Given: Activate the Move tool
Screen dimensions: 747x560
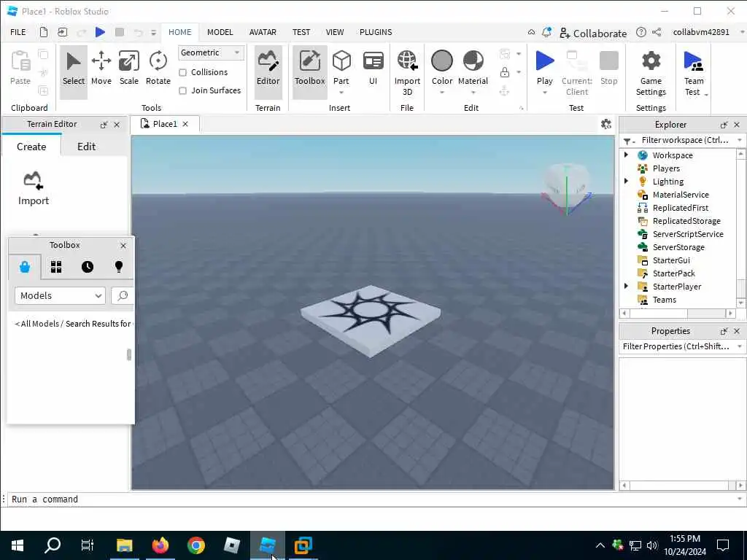Looking at the screenshot, I should click(x=101, y=69).
